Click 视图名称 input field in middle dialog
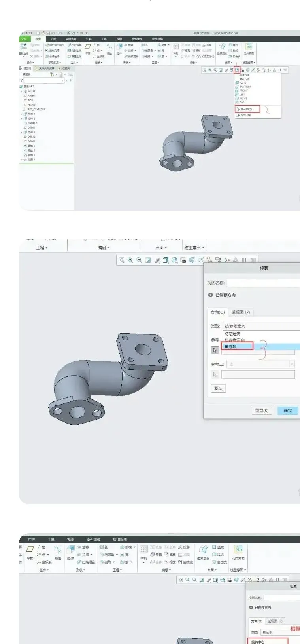The width and height of the screenshot is (300, 644). tap(263, 283)
